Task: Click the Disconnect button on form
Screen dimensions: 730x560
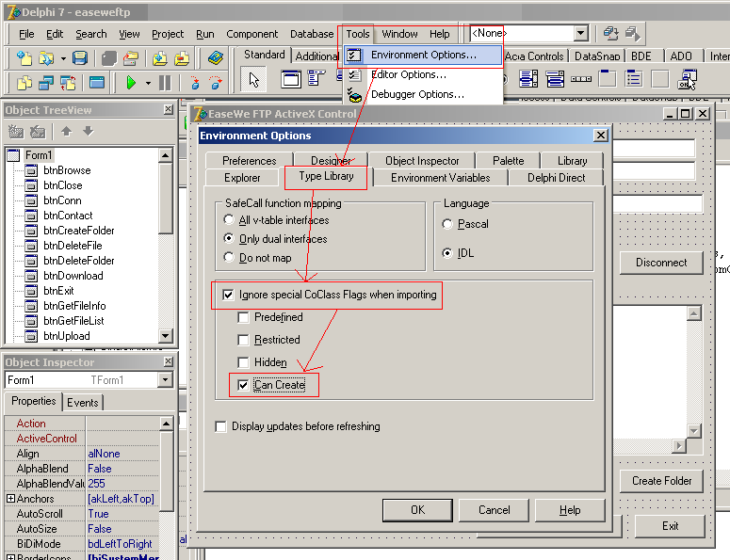Action: [661, 263]
